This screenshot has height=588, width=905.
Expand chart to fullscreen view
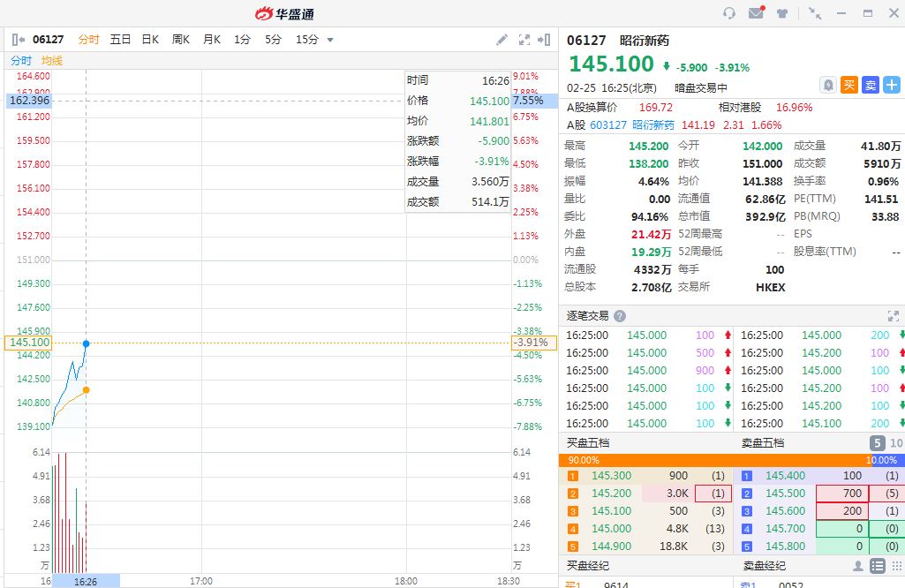click(524, 40)
